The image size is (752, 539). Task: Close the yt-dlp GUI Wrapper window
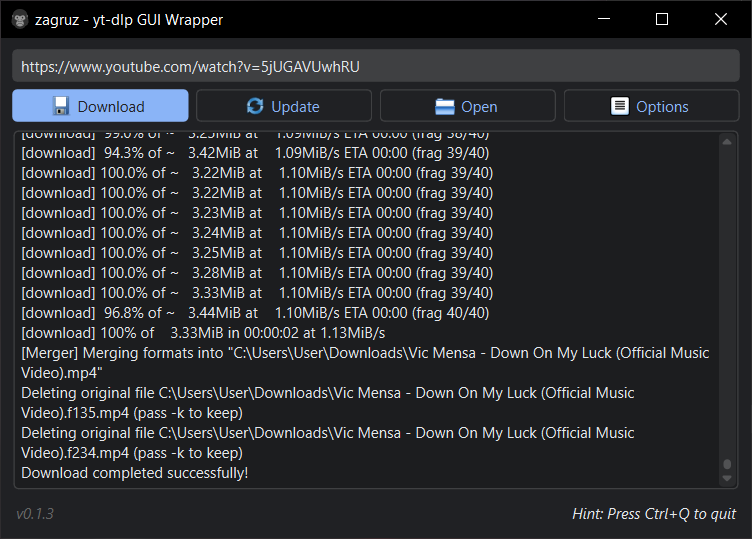coord(720,20)
